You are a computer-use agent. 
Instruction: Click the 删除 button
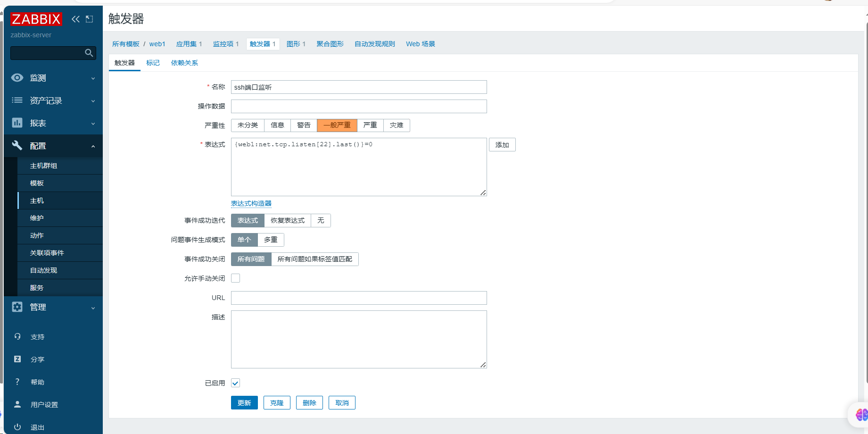point(309,403)
